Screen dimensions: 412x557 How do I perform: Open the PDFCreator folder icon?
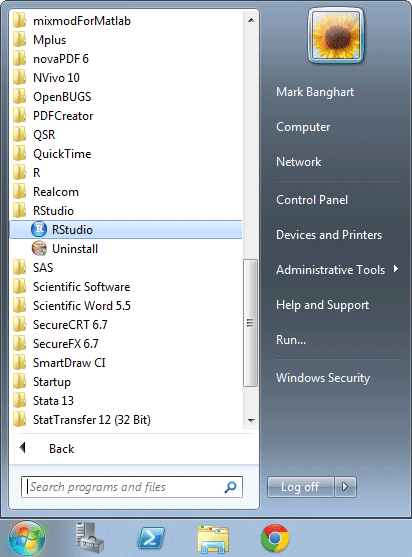coord(20,116)
